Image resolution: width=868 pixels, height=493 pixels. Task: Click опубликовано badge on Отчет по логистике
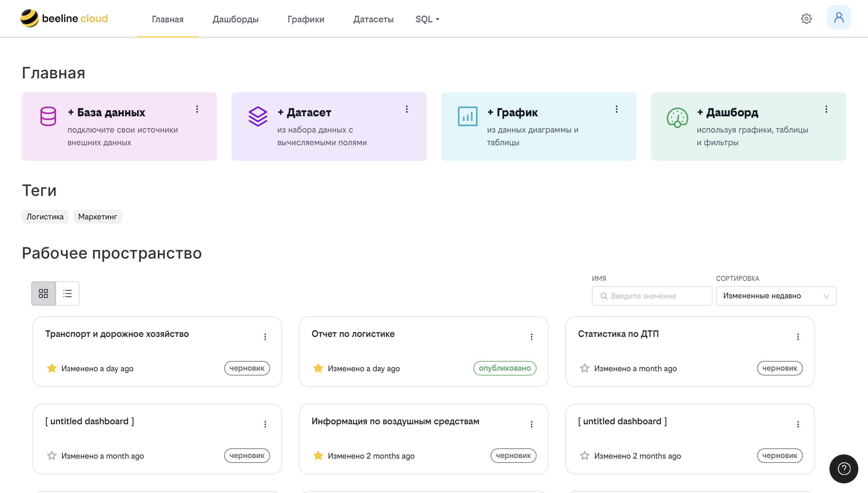click(x=505, y=368)
